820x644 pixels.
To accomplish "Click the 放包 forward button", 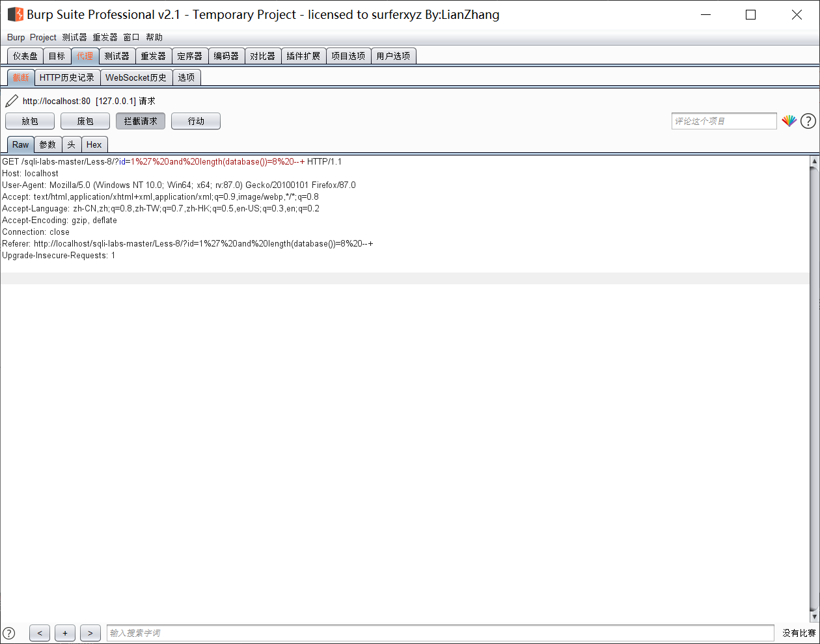I will (x=30, y=121).
